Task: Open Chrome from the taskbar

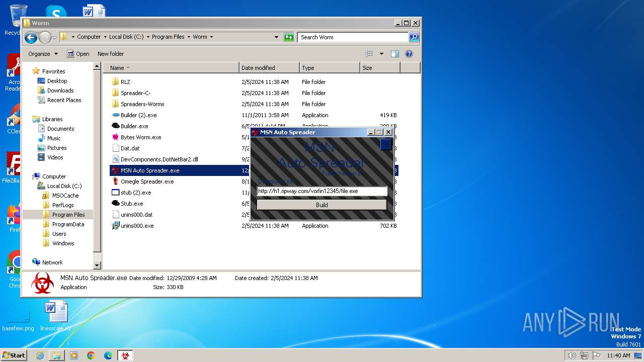Action: (91, 355)
